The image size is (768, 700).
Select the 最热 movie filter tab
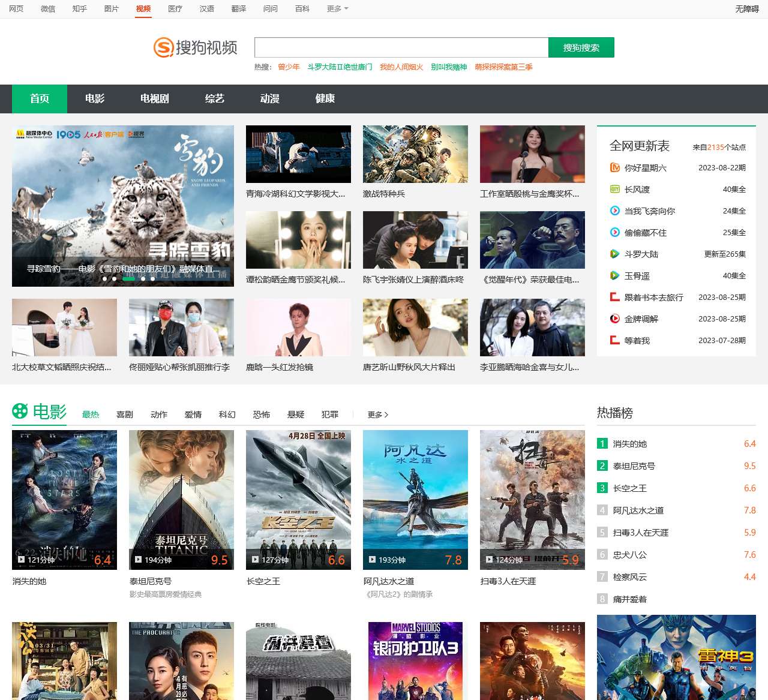[x=91, y=414]
